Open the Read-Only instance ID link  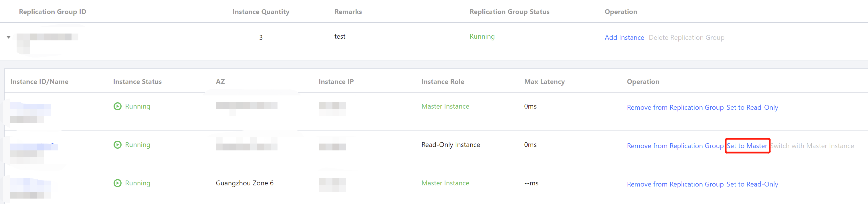pyautogui.click(x=33, y=146)
